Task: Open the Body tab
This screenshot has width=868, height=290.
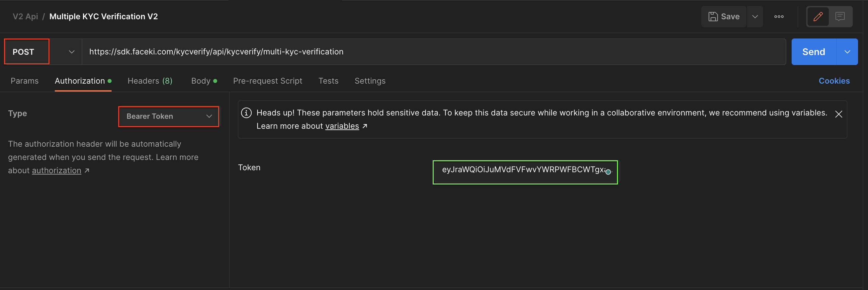Action: click(x=201, y=81)
